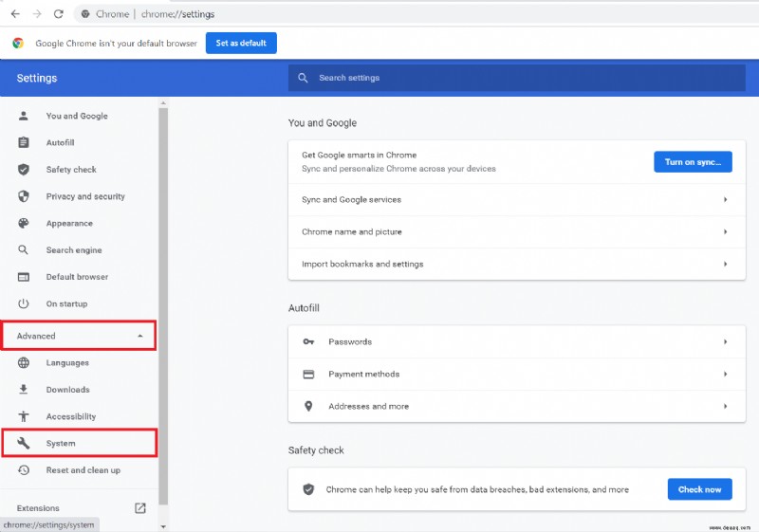
Task: Open Import bookmarks and settings row arrow
Action: pyautogui.click(x=725, y=264)
